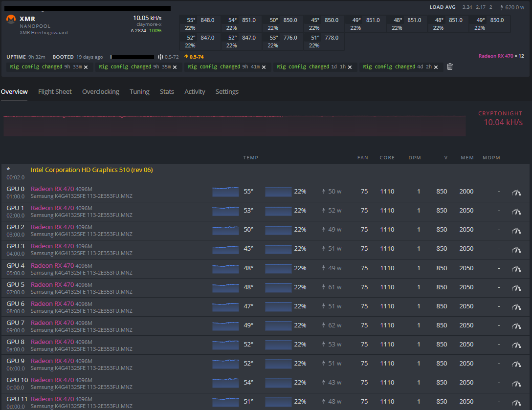The width and height of the screenshot is (532, 410).
Task: Click the claymore-x miner name
Action: click(x=149, y=24)
